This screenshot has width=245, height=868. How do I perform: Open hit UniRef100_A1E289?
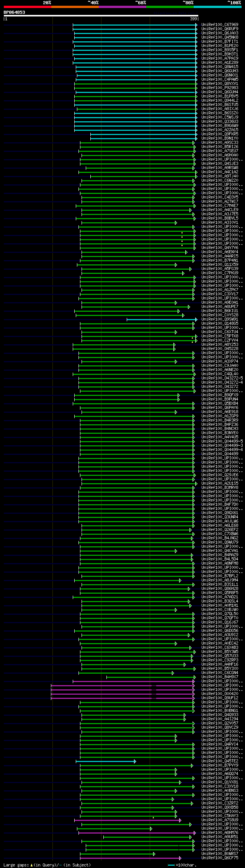click(220, 63)
